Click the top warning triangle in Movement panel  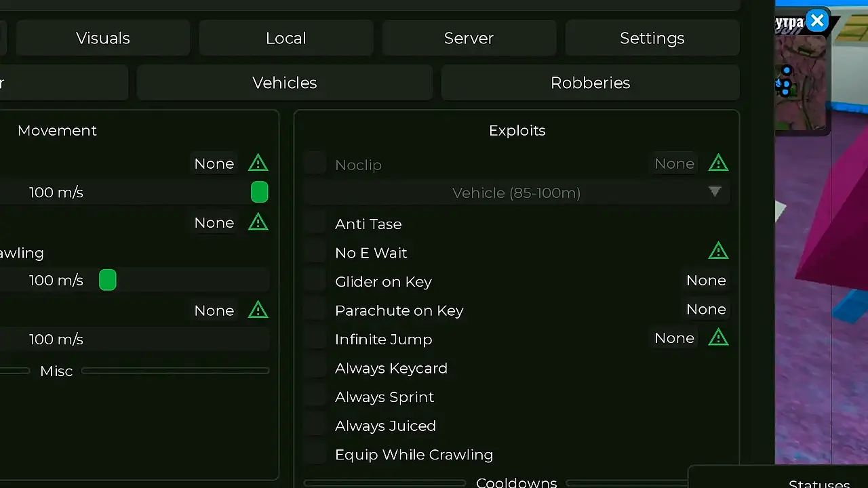(x=258, y=163)
